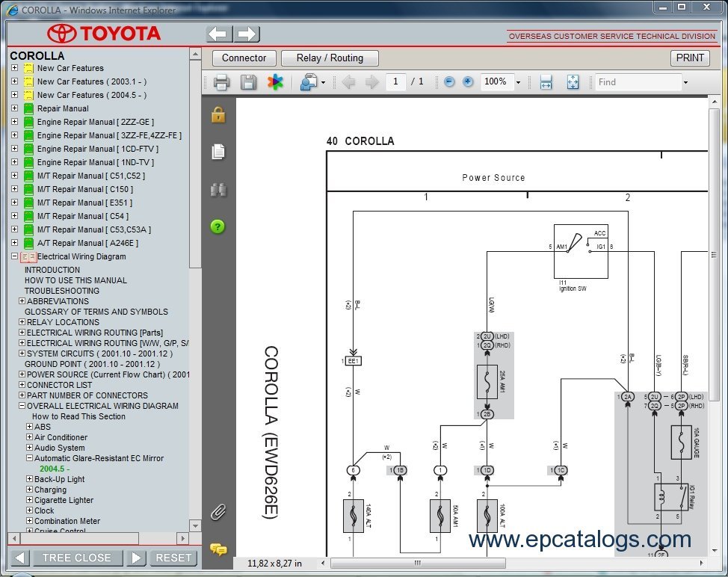Expand the Back-Up Light node
Image resolution: width=728 pixels, height=577 pixels.
tap(29, 479)
